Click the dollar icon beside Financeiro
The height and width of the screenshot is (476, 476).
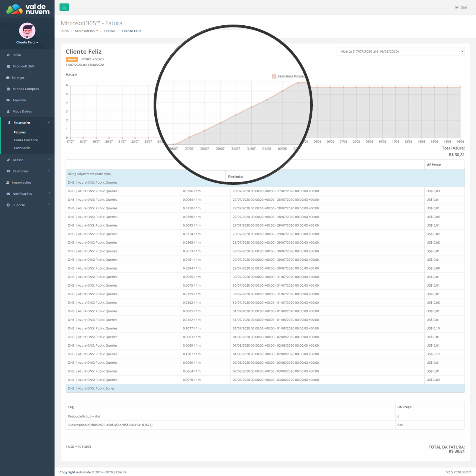tap(9, 123)
